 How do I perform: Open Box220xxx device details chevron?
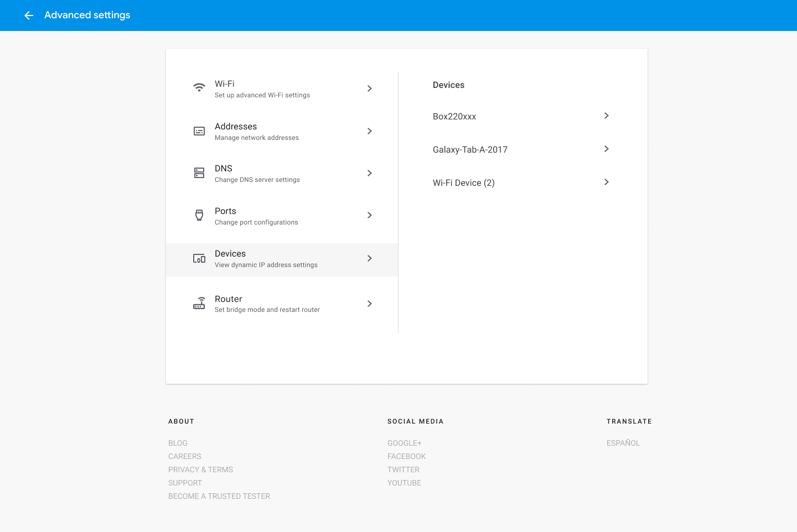point(607,116)
